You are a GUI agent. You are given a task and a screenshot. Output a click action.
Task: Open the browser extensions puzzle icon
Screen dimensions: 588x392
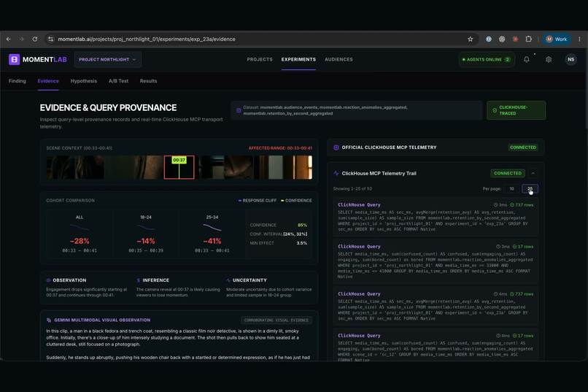point(529,39)
